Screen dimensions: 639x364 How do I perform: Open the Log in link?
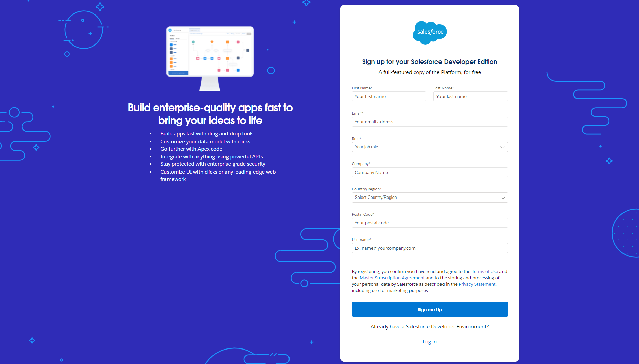click(429, 341)
